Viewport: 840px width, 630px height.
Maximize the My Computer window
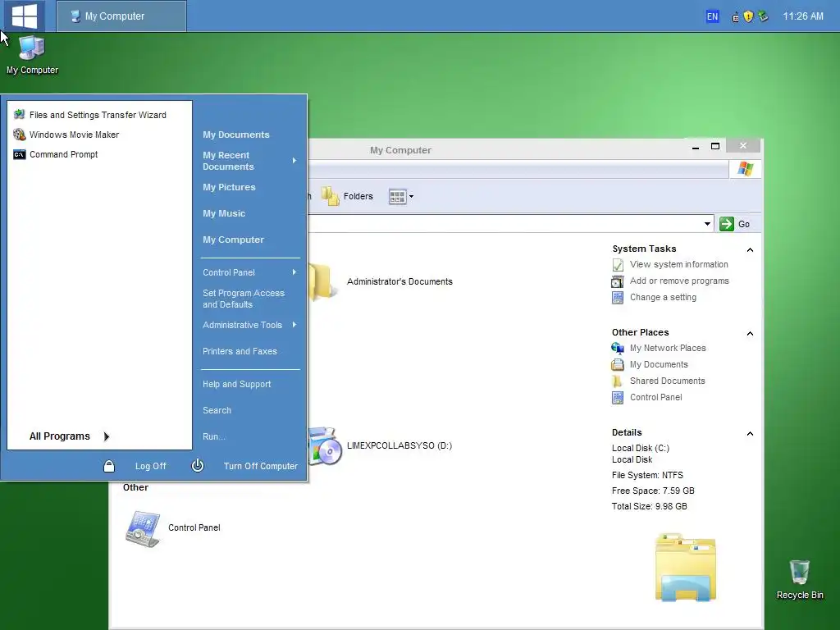(714, 146)
